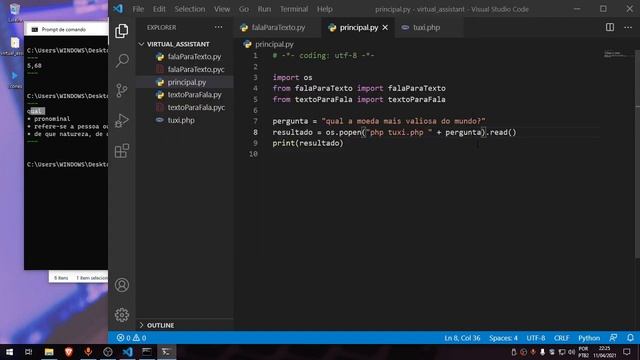Change line endings via CRLF
This screenshot has width=640, height=360.
562,338
